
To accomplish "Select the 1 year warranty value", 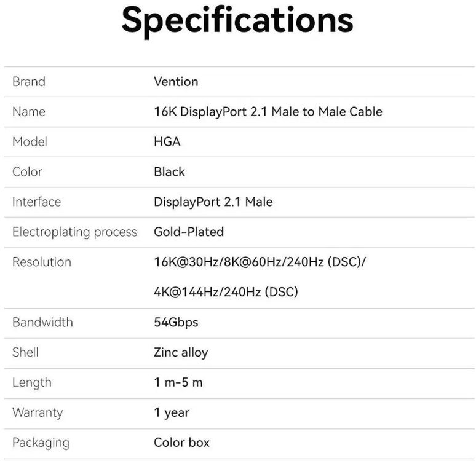I will (172, 413).
